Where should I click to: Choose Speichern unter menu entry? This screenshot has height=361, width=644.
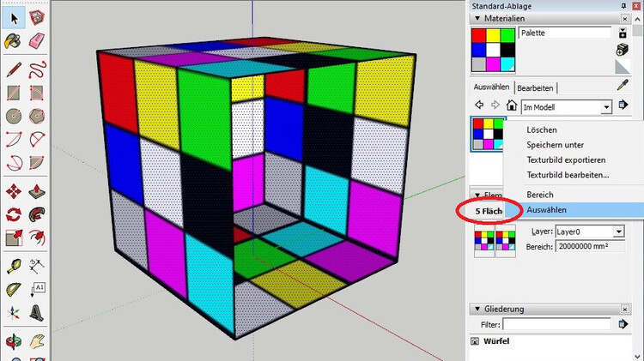pos(556,145)
